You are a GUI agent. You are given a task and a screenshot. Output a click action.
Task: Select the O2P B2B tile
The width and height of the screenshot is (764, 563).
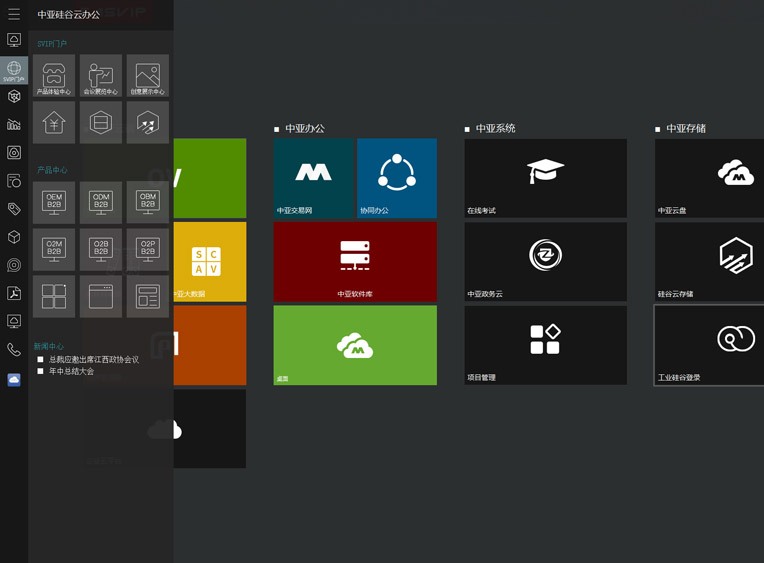tap(148, 249)
